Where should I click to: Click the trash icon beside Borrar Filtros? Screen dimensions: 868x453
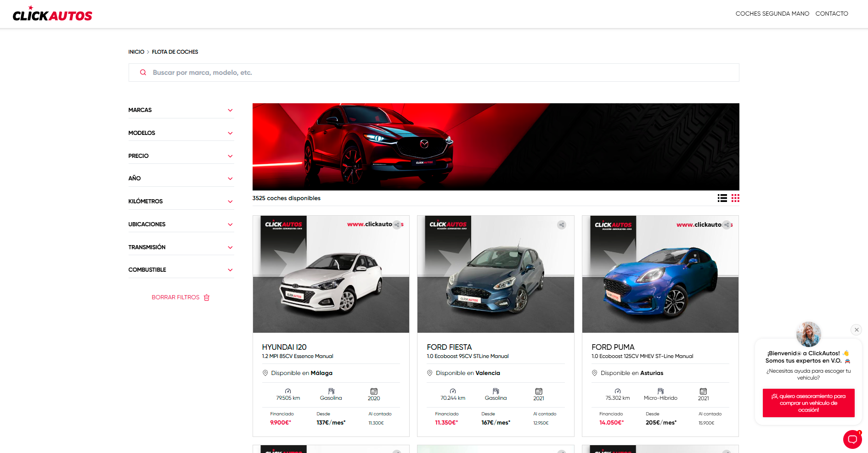tap(207, 297)
